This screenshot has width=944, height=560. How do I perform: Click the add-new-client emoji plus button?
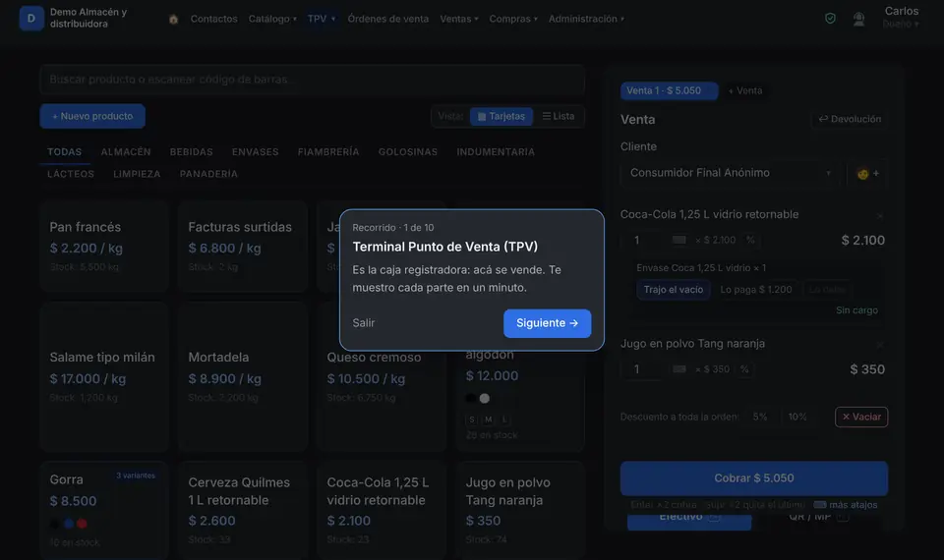click(x=867, y=173)
